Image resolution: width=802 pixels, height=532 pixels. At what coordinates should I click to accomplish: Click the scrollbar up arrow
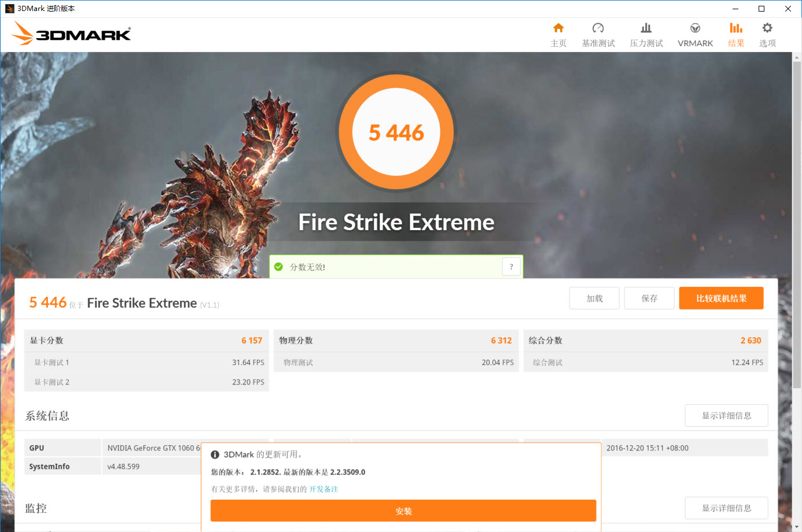797,57
